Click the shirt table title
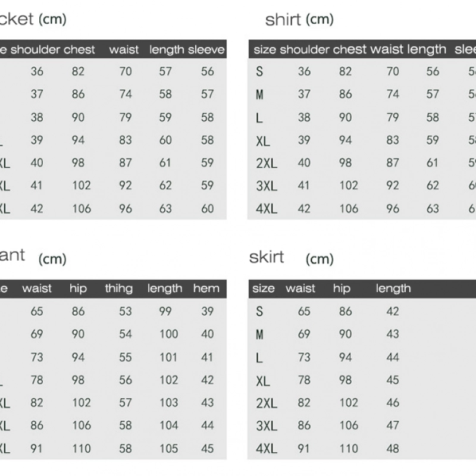This screenshot has width=476, height=476. [x=283, y=20]
